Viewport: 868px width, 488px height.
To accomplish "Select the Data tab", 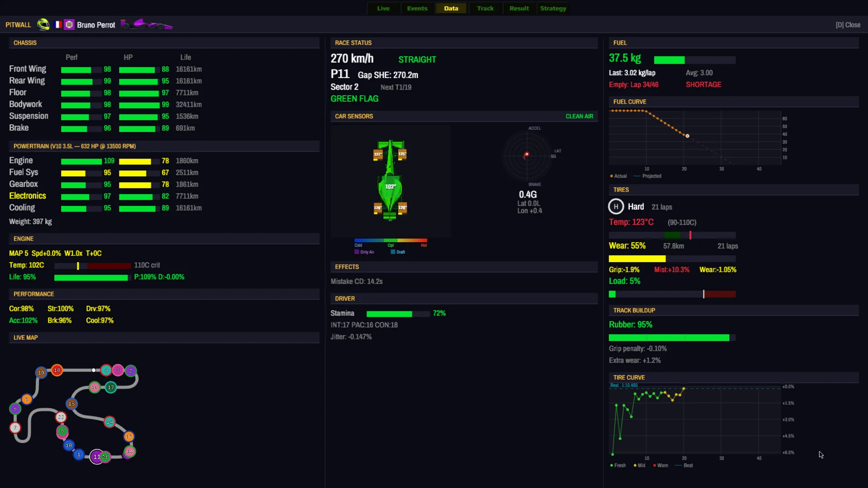I will pos(451,8).
